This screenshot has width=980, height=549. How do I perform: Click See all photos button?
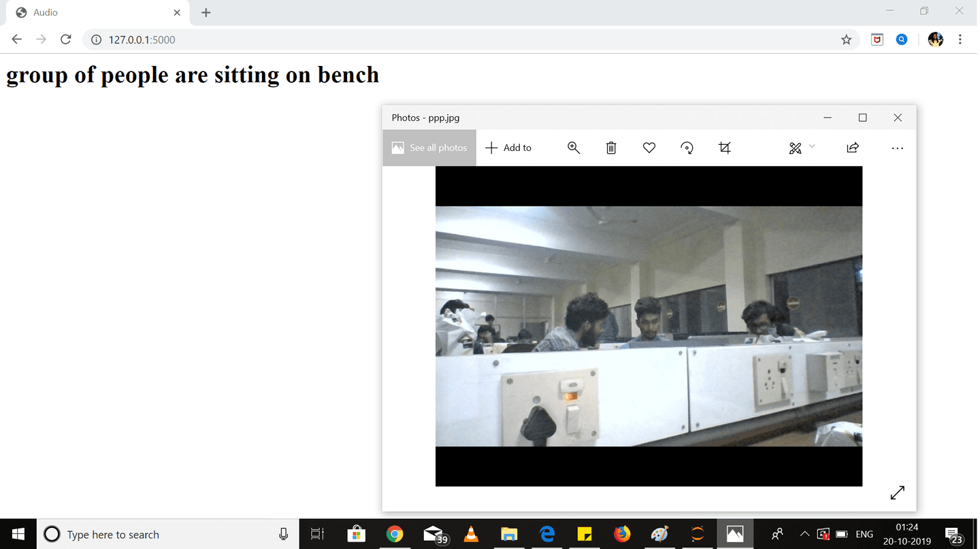[x=429, y=148]
